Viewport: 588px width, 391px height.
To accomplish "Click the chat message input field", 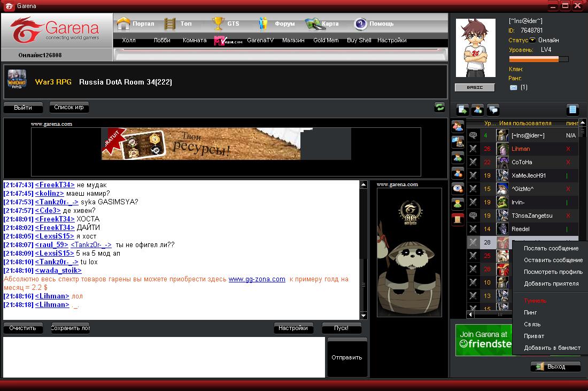I will [x=164, y=357].
